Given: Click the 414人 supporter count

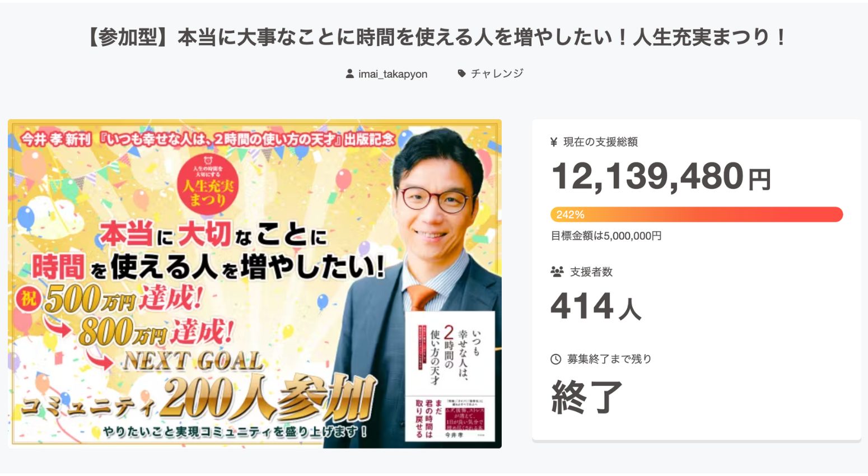Looking at the screenshot, I should (x=596, y=306).
